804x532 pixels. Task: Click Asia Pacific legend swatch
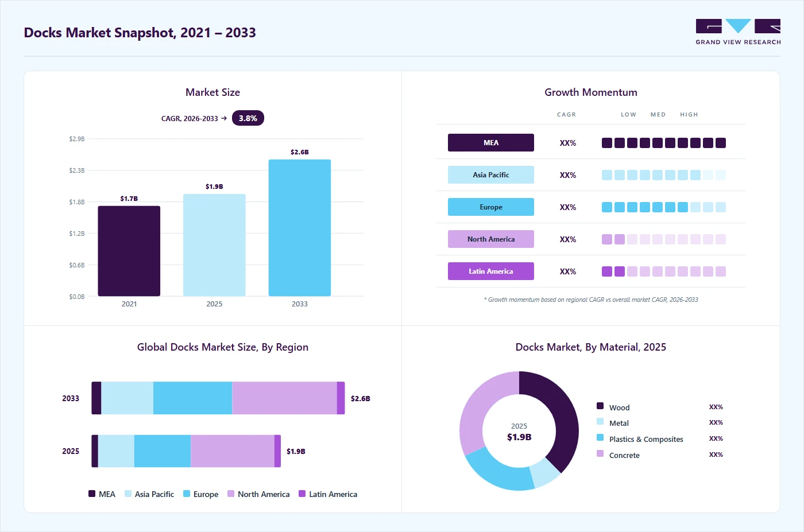128,494
